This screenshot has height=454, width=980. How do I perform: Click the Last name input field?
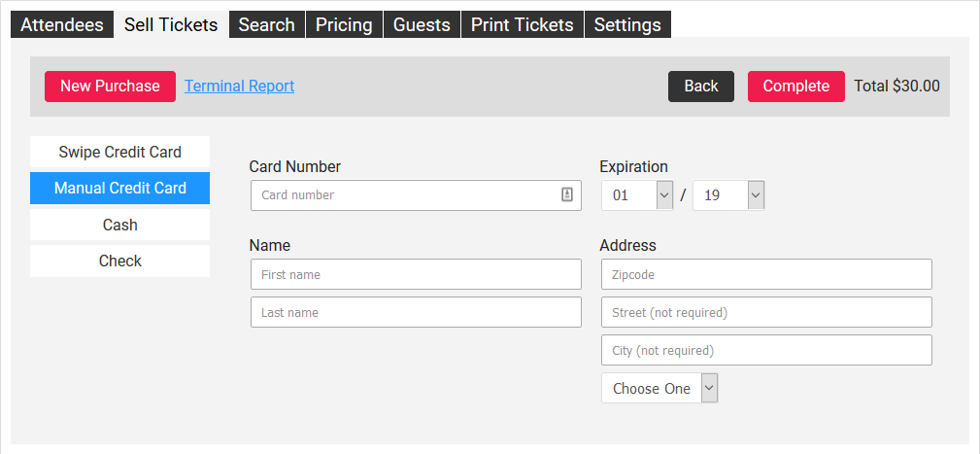[416, 313]
